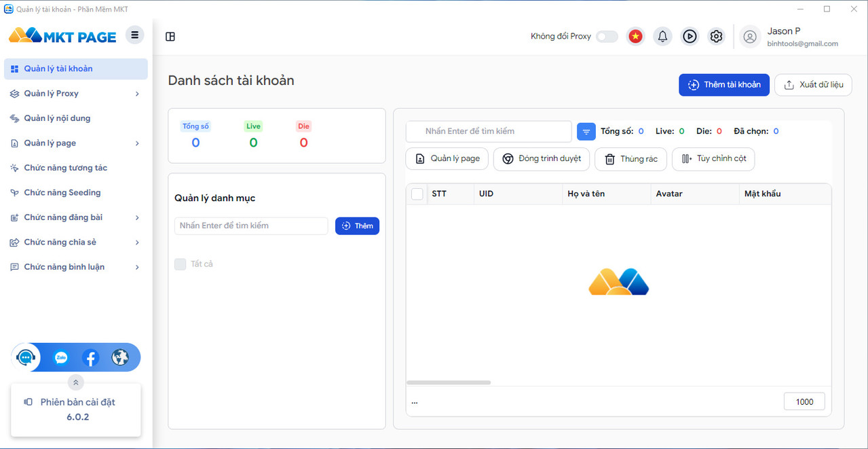Click the horizontal scrollbar under the table
868x449 pixels.
click(449, 382)
